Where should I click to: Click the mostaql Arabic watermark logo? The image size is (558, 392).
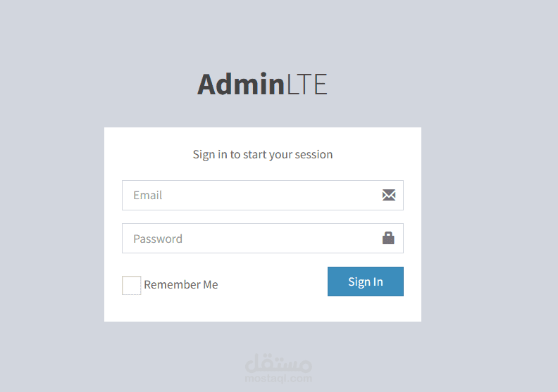point(279,364)
